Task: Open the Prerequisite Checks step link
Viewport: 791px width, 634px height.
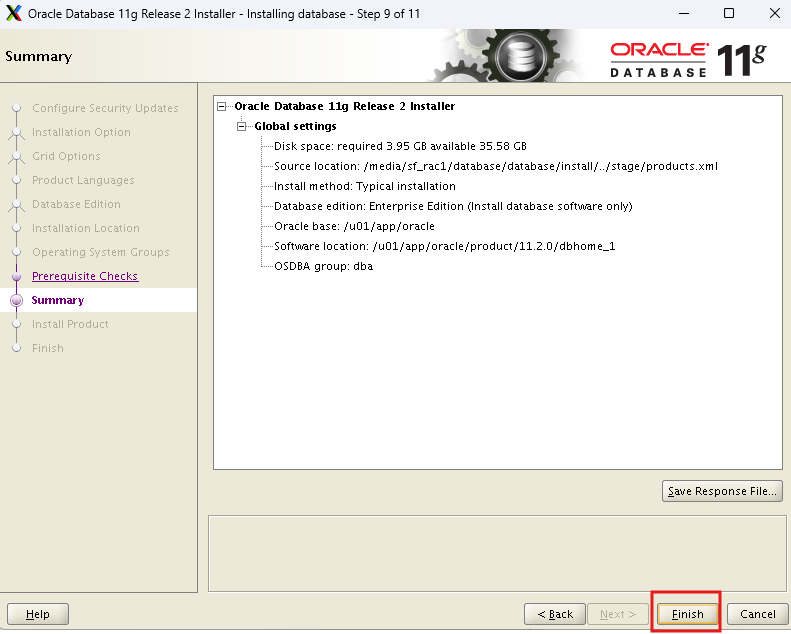Action: point(85,276)
